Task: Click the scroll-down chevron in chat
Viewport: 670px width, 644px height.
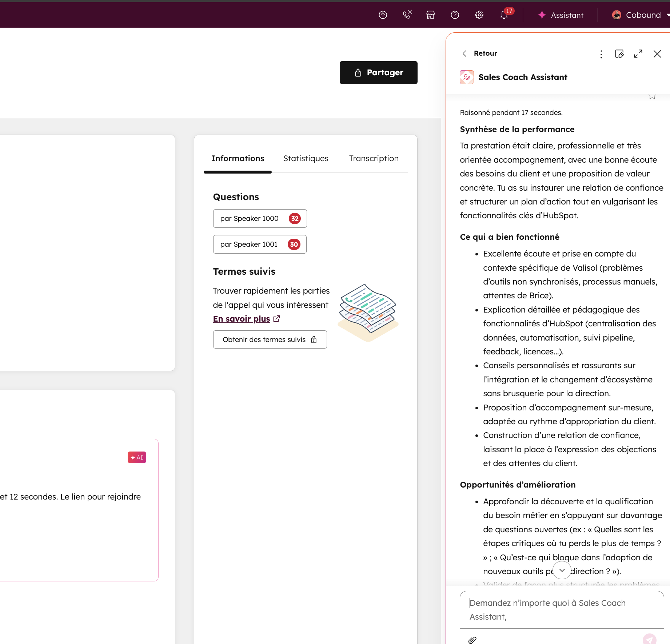Action: (x=562, y=570)
